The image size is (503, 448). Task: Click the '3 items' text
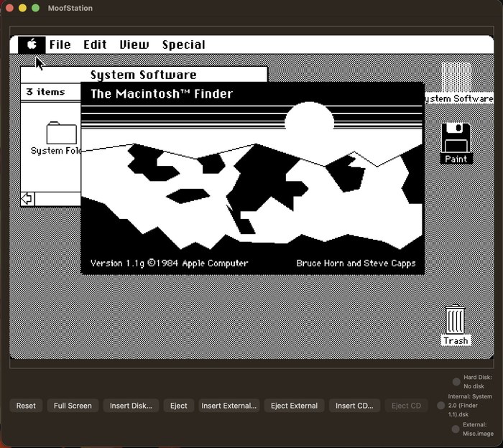pos(45,92)
